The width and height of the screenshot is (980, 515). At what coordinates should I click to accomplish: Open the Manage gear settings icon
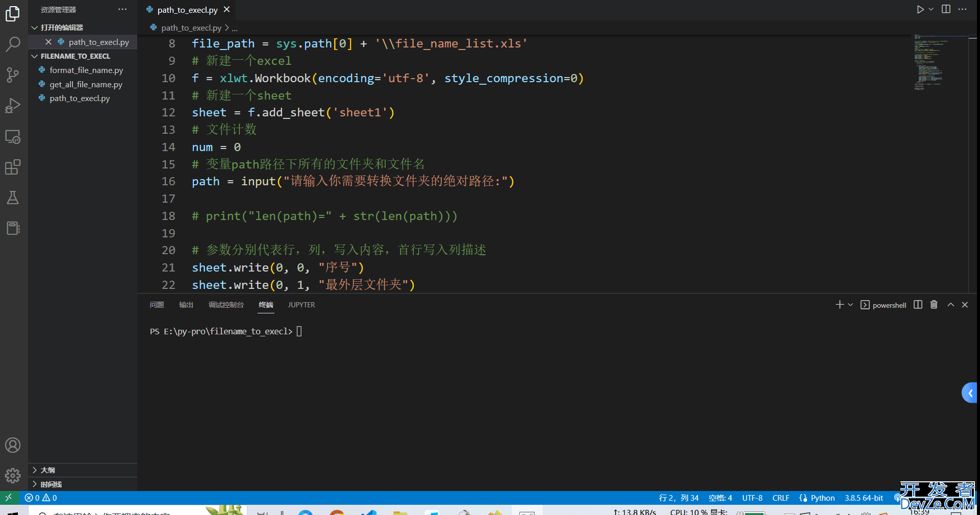click(13, 476)
